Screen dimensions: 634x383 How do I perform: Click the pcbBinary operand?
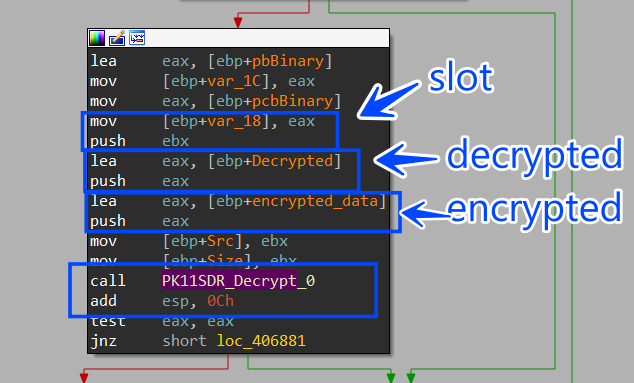pos(292,101)
